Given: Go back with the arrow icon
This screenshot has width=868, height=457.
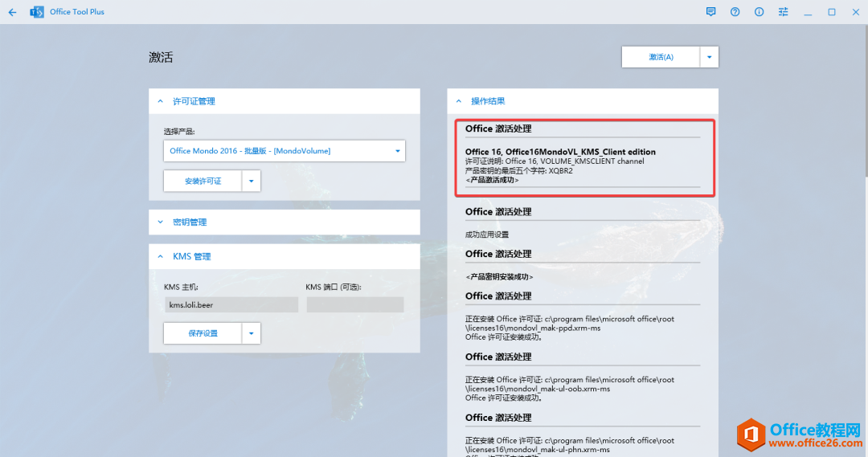Looking at the screenshot, I should tap(12, 11).
